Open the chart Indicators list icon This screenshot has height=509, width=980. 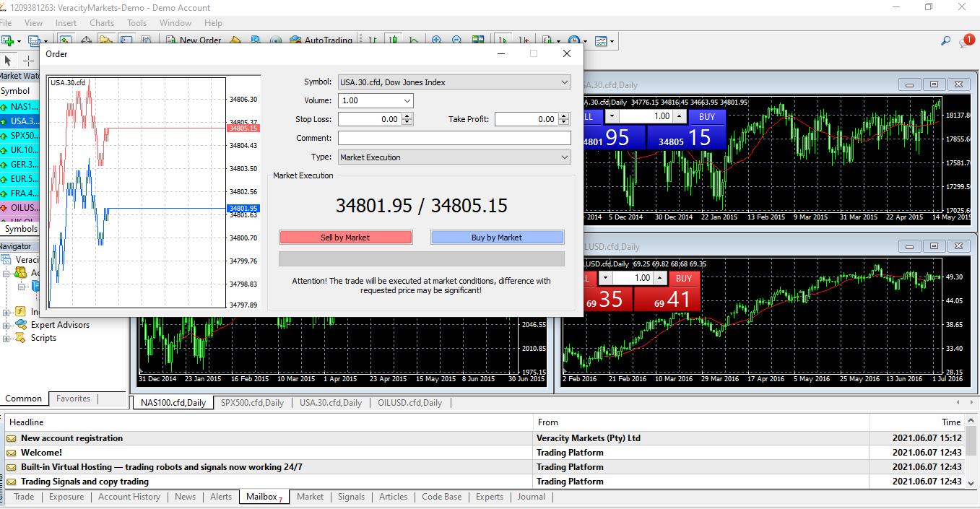pyautogui.click(x=545, y=40)
